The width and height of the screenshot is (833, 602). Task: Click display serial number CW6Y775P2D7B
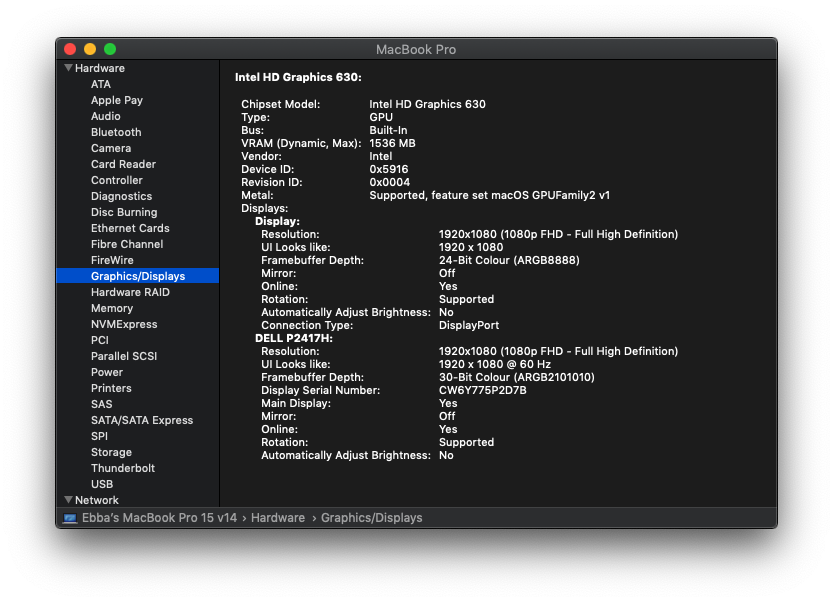482,391
